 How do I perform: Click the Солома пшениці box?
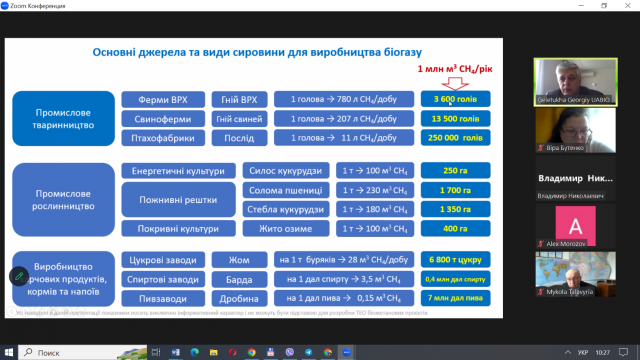(286, 190)
